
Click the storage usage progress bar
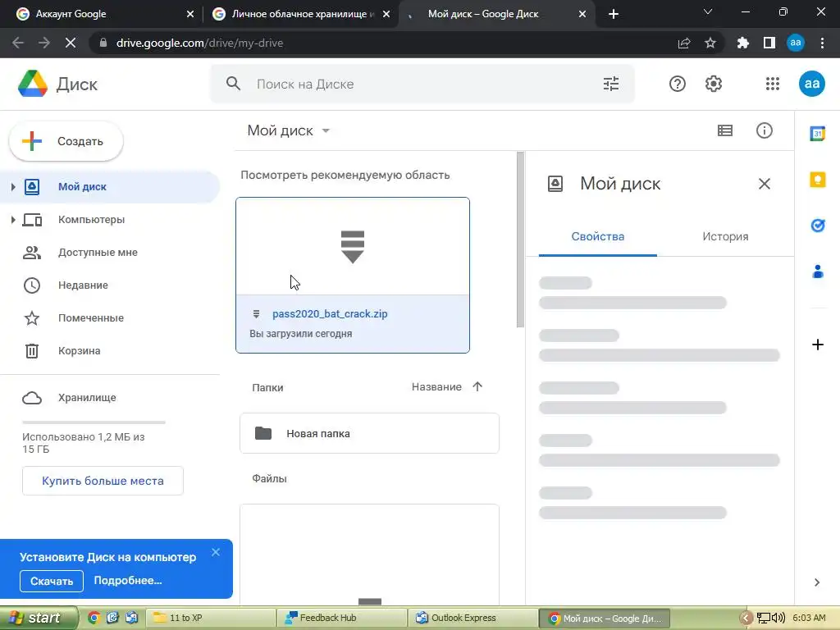[94, 422]
